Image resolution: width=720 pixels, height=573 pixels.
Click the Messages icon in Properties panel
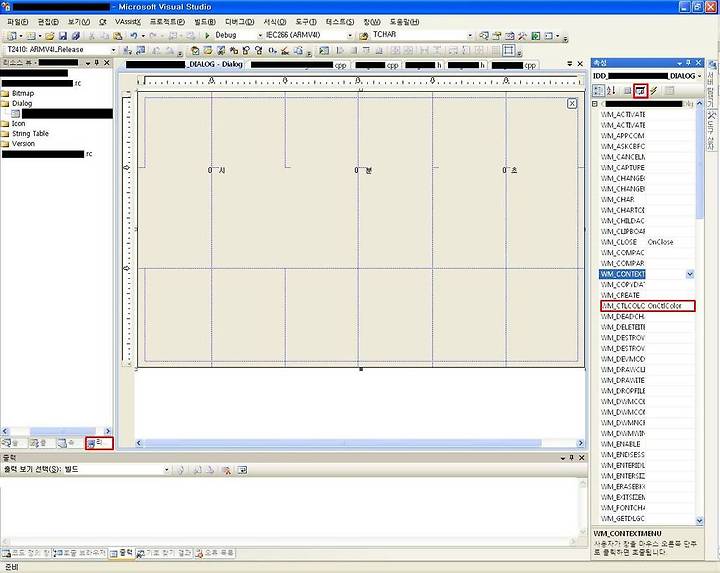pyautogui.click(x=641, y=90)
